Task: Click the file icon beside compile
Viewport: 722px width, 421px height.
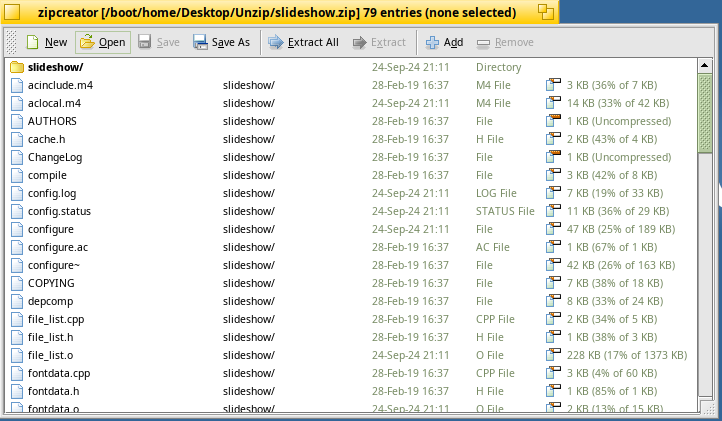Action: [x=17, y=175]
